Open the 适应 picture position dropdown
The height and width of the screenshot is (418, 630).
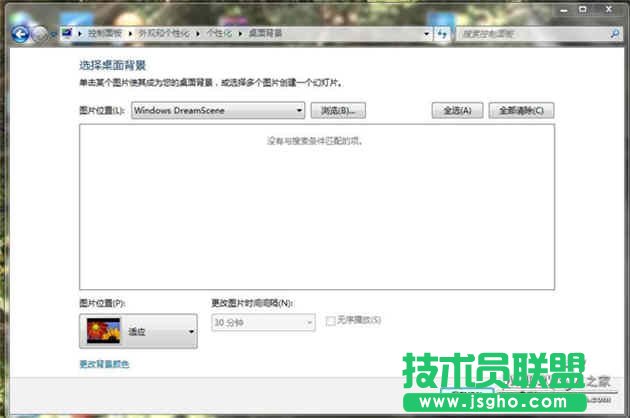(x=138, y=331)
